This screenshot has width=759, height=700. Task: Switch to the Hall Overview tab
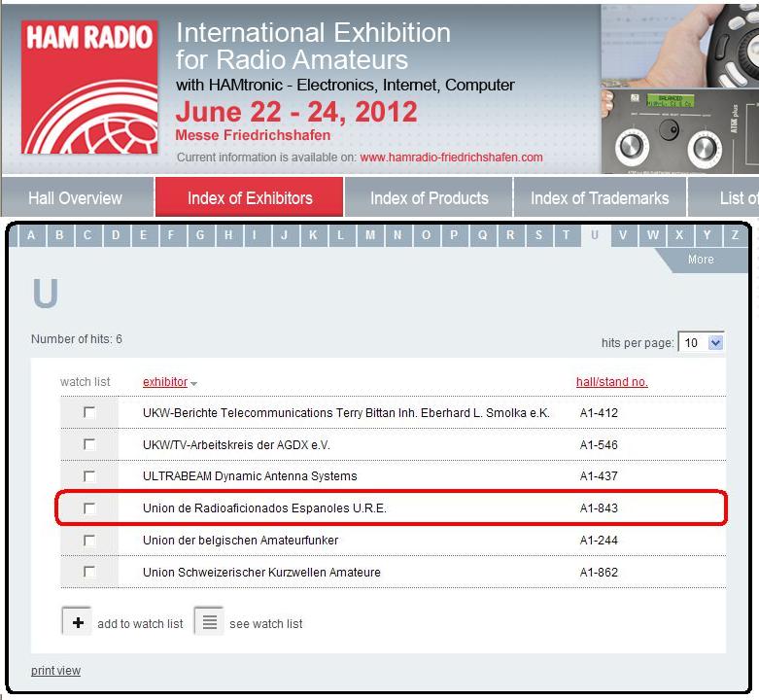tap(75, 198)
